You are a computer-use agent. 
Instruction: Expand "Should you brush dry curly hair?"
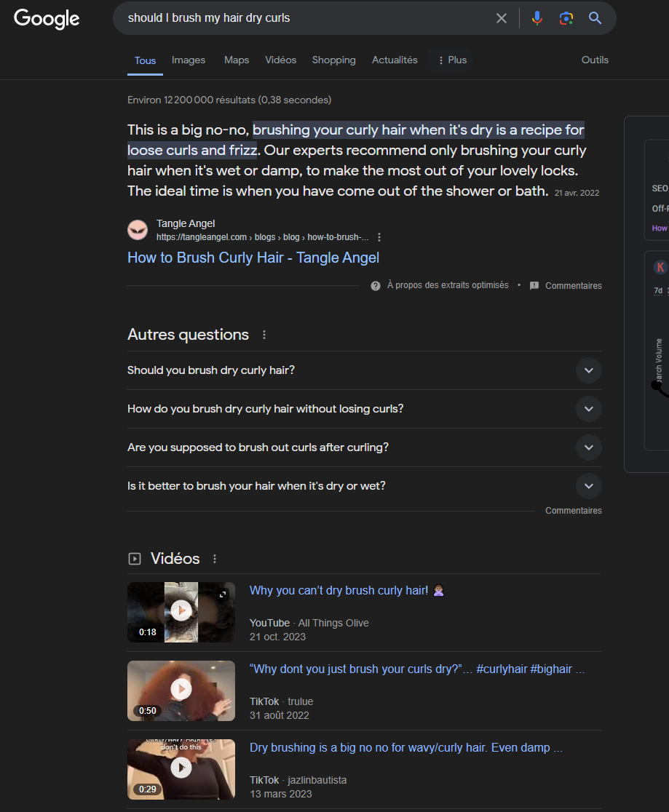coord(588,370)
